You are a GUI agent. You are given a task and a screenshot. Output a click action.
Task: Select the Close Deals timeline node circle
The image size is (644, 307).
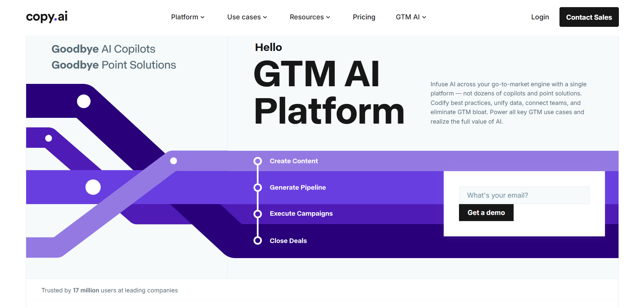point(258,240)
